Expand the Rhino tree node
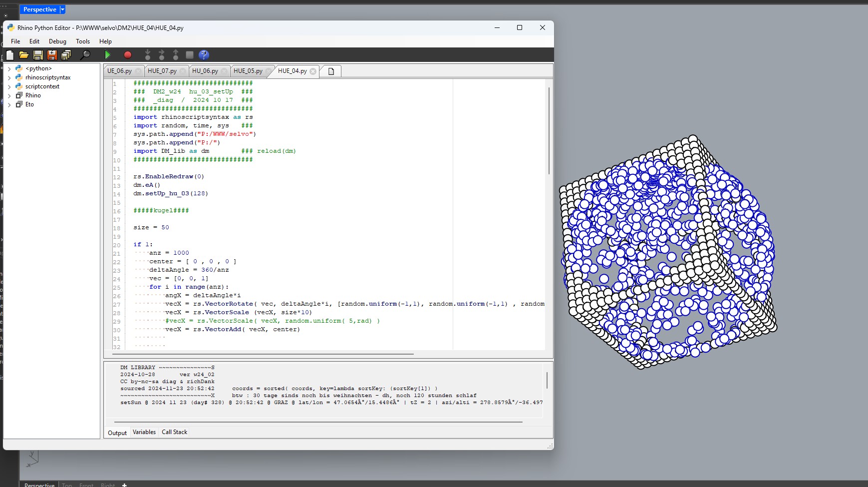This screenshot has width=868, height=487. pyautogui.click(x=9, y=95)
